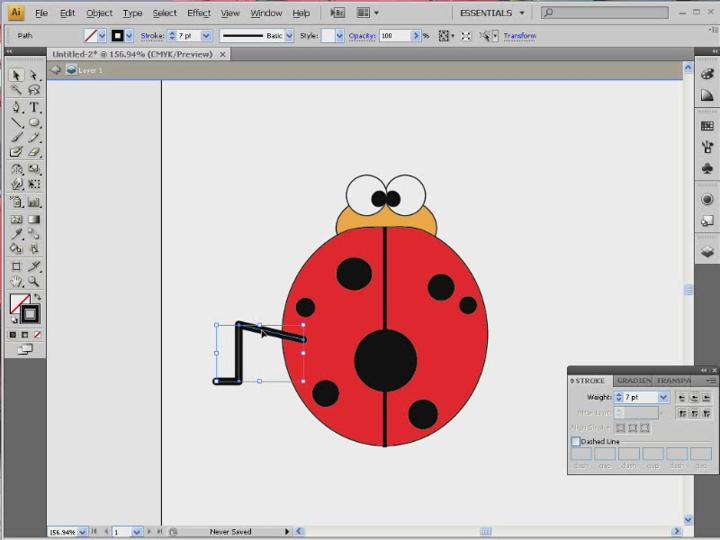Choose the Column Graph tool
The image size is (720, 540).
pyautogui.click(x=34, y=202)
